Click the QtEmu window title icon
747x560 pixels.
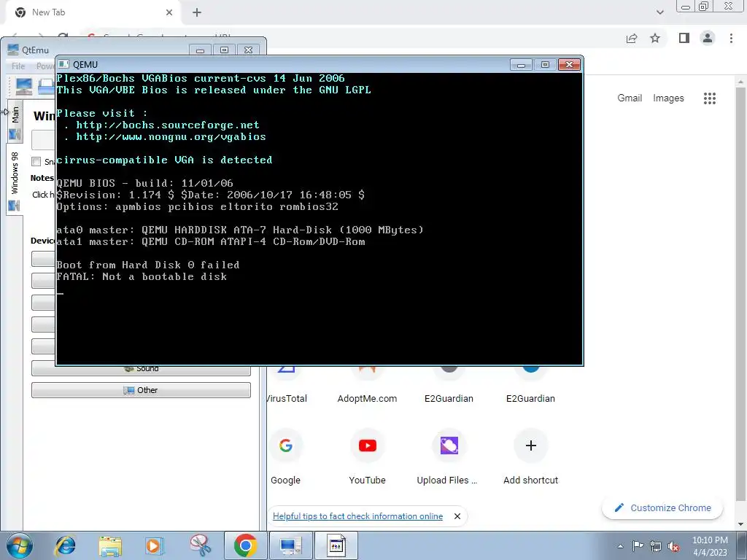click(13, 50)
